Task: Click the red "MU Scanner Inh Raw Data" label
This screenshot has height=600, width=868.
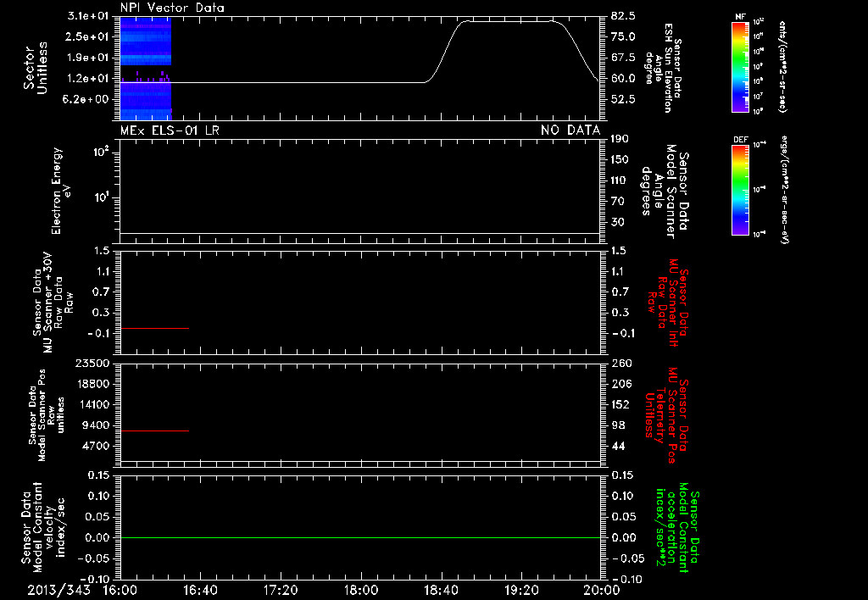Action: point(668,303)
